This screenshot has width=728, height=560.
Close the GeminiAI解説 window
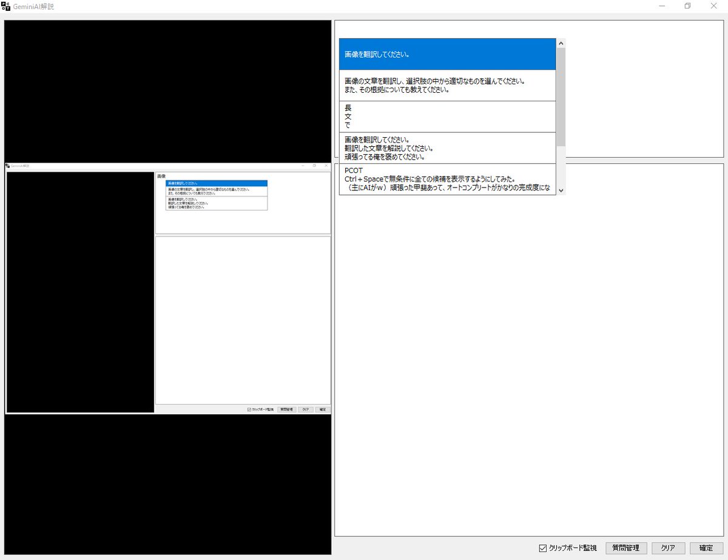[x=713, y=6]
